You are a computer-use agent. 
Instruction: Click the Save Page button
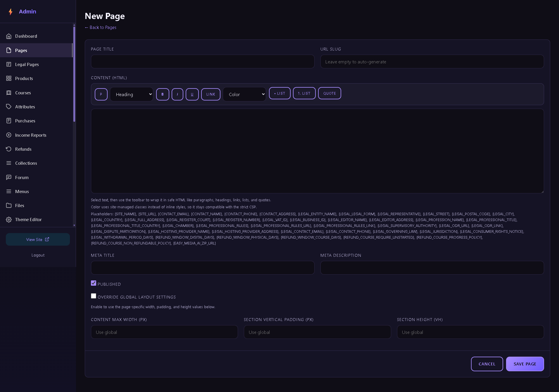pyautogui.click(x=525, y=364)
